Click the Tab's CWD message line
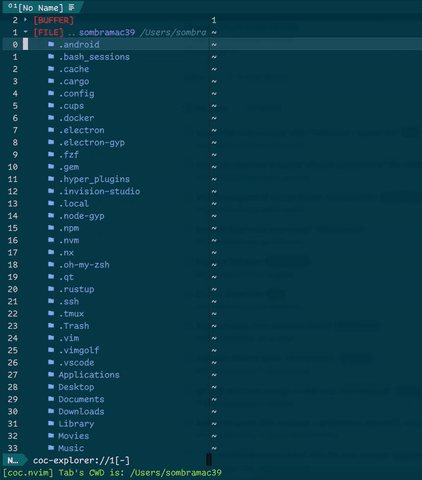Image resolution: width=422 pixels, height=480 pixels. coord(112,473)
